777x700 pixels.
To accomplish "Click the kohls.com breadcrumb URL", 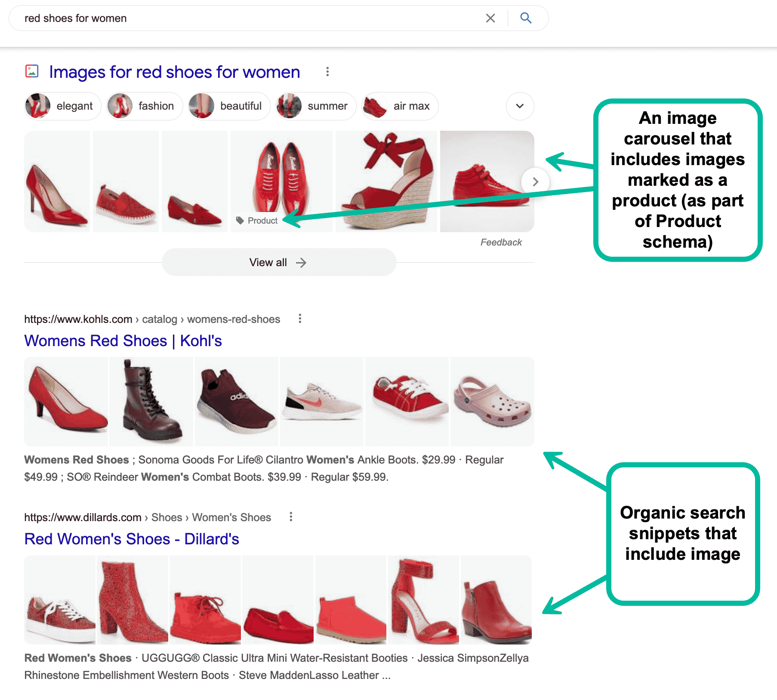I will [152, 319].
